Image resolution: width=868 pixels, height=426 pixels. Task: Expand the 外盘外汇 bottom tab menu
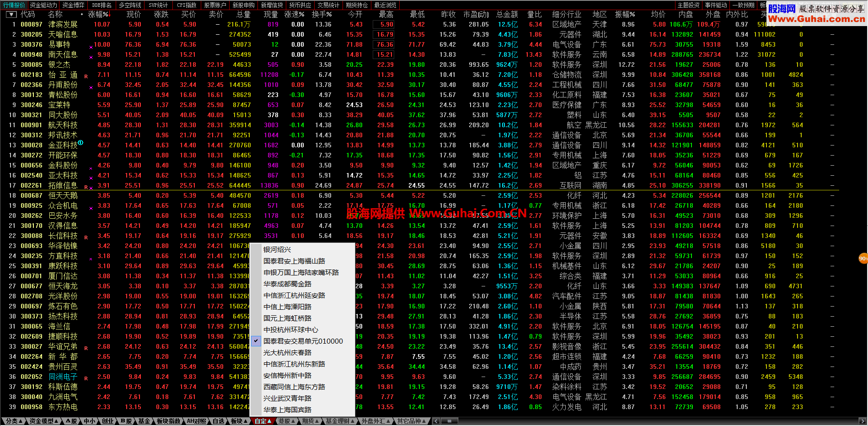click(x=375, y=421)
